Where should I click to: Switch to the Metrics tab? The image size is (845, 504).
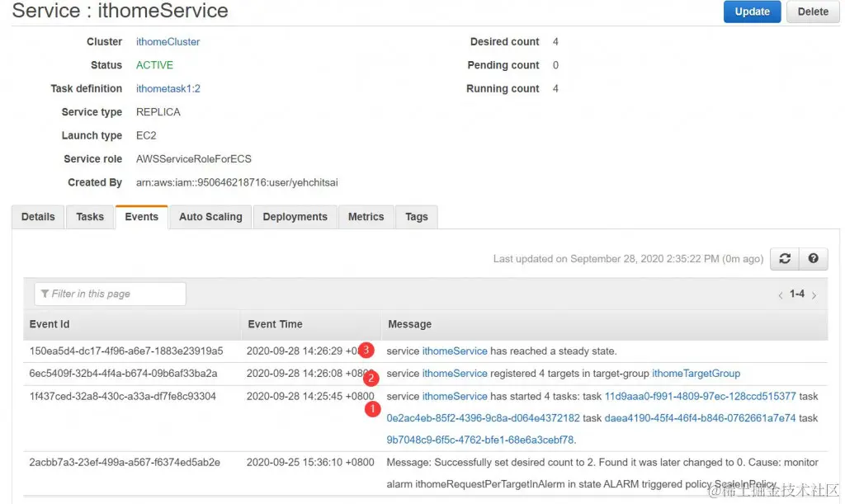pyautogui.click(x=366, y=217)
